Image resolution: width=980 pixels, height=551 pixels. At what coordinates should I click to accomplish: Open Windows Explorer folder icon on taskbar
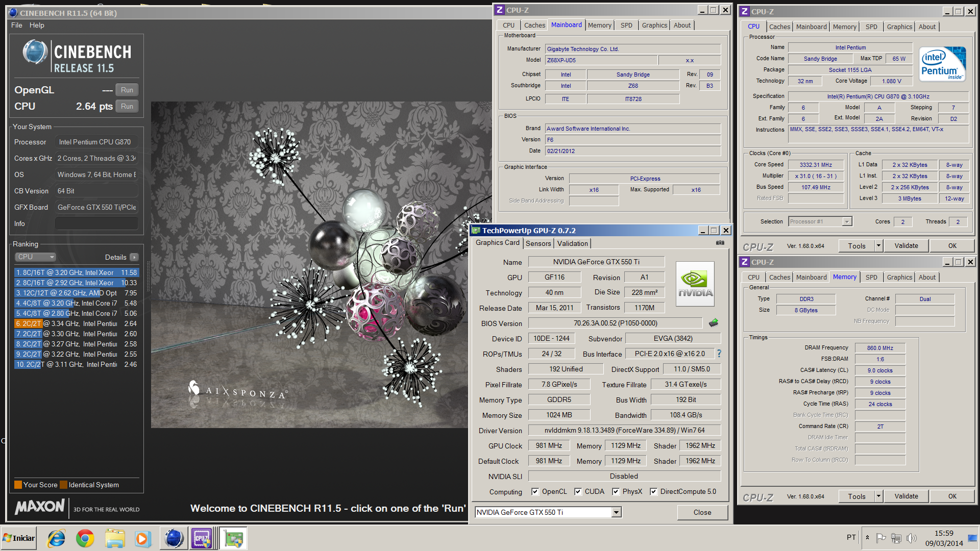point(114,538)
